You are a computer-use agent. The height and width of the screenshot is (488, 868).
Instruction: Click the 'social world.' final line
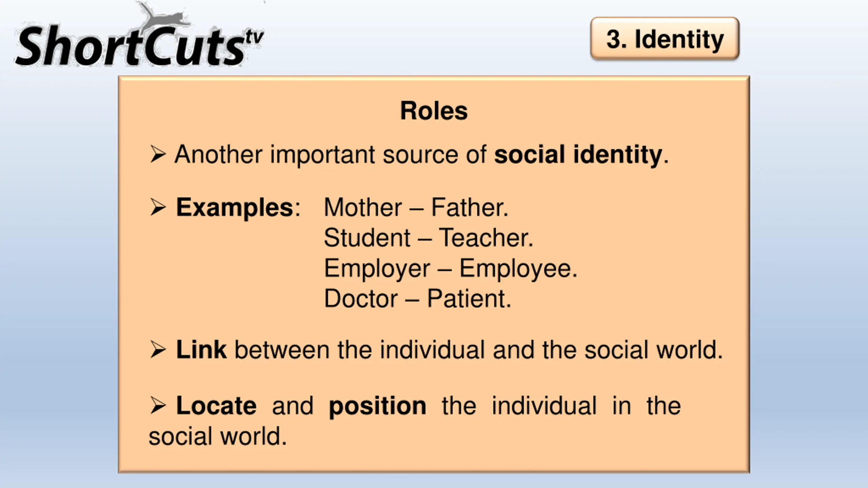click(218, 436)
